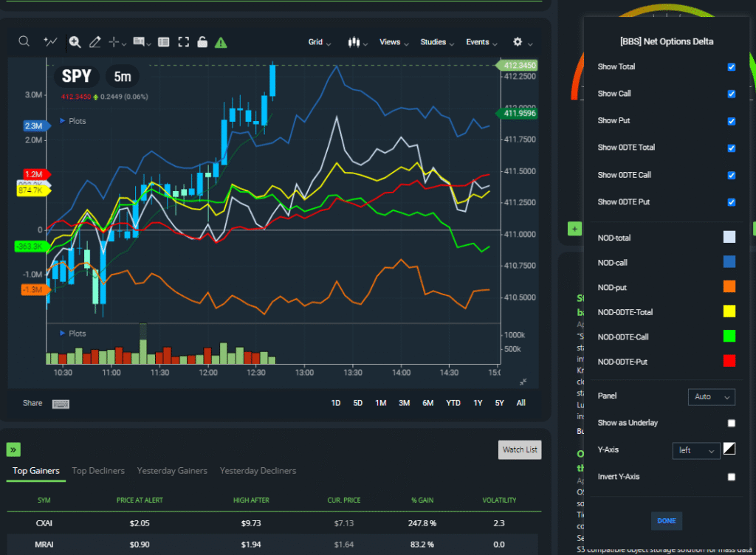This screenshot has height=555, width=756.
Task: Open the chart settings gear
Action: [517, 42]
